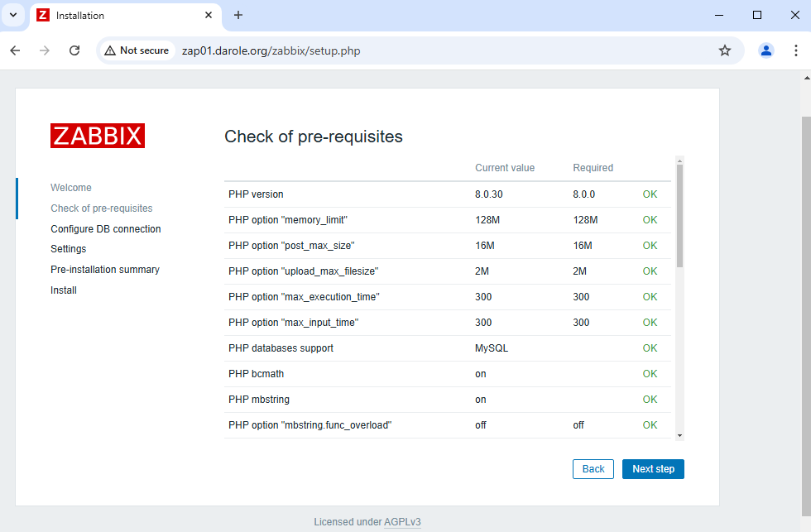
Task: Click the PHP option "upload_max_filesize" label
Action: pyautogui.click(x=303, y=271)
